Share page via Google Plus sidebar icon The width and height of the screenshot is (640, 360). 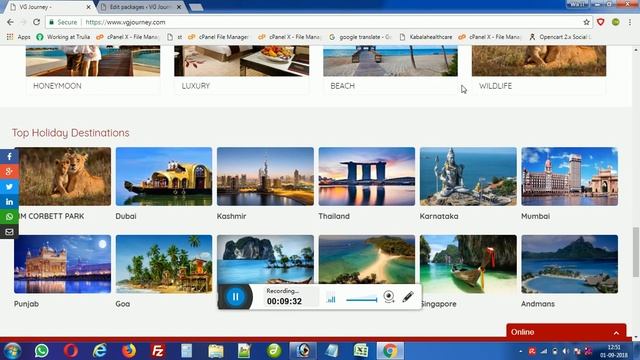[9, 171]
